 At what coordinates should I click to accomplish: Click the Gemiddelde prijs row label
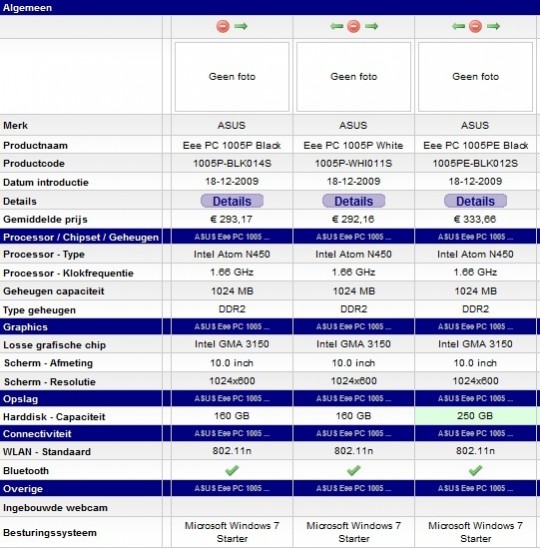click(x=45, y=220)
